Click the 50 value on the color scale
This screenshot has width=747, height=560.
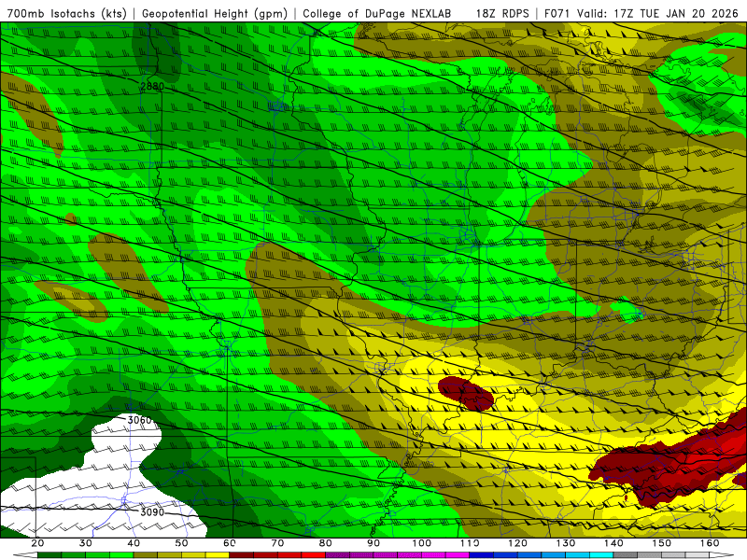[x=181, y=543]
